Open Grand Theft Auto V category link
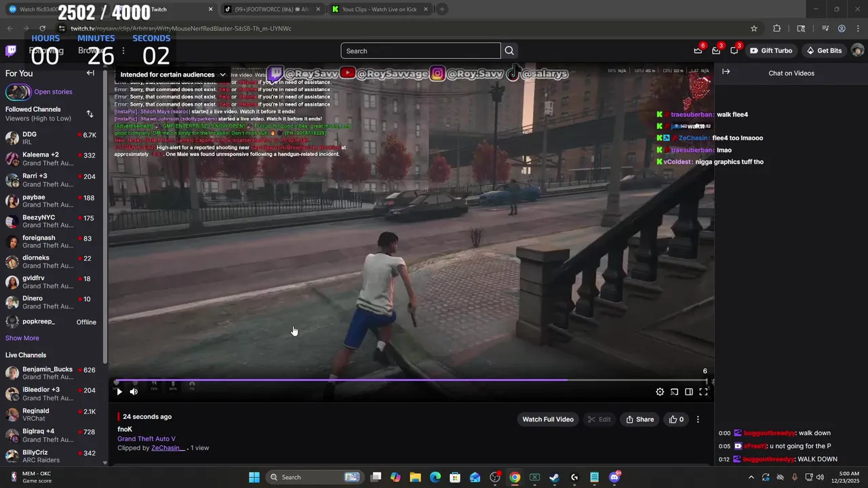This screenshot has width=868, height=488. 146,439
